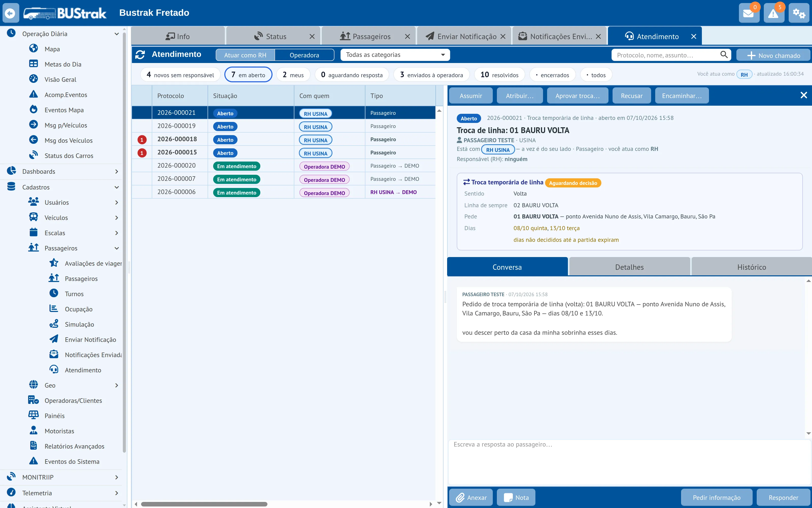Viewport: 812px width, 508px height.
Task: Collapse Operação Diária section
Action: click(116, 34)
